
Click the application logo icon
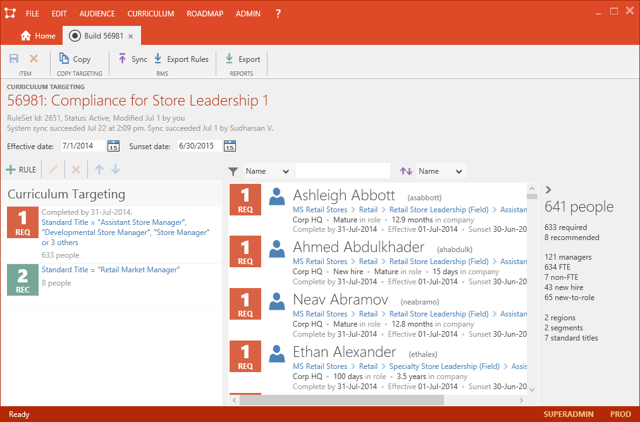[10, 13]
